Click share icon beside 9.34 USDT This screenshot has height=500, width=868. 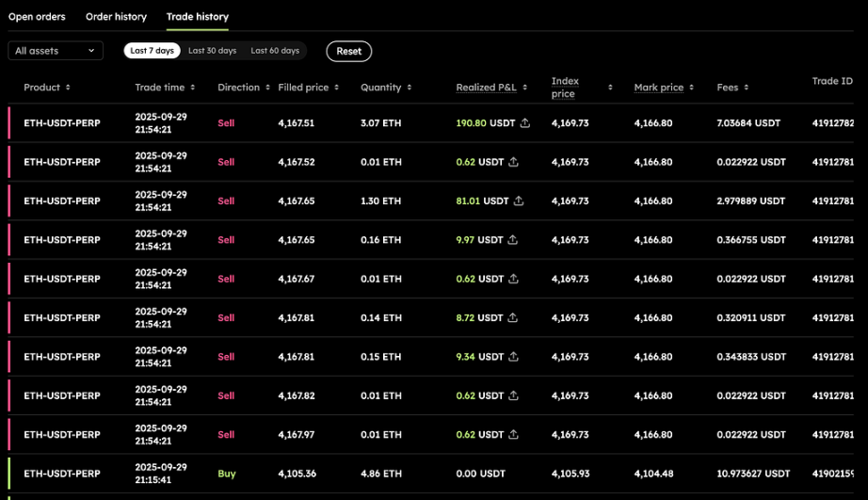pyautogui.click(x=513, y=357)
